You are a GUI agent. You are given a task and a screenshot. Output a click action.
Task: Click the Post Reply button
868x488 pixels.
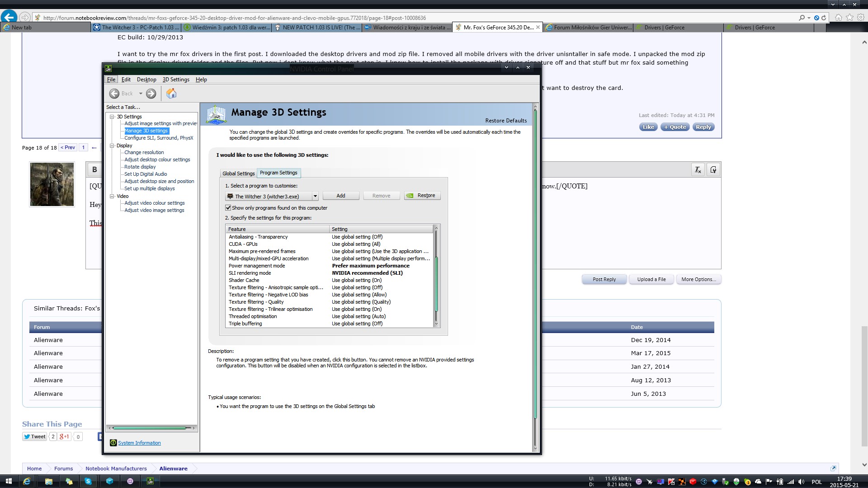click(x=604, y=279)
